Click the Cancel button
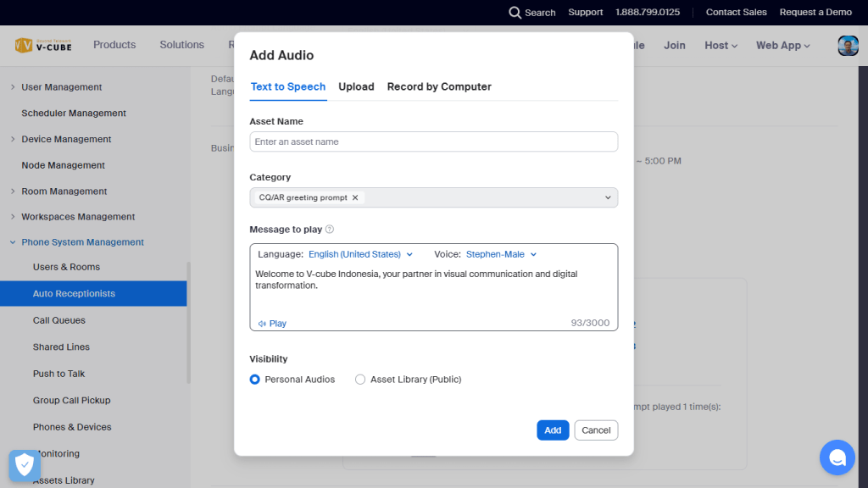 tap(596, 430)
